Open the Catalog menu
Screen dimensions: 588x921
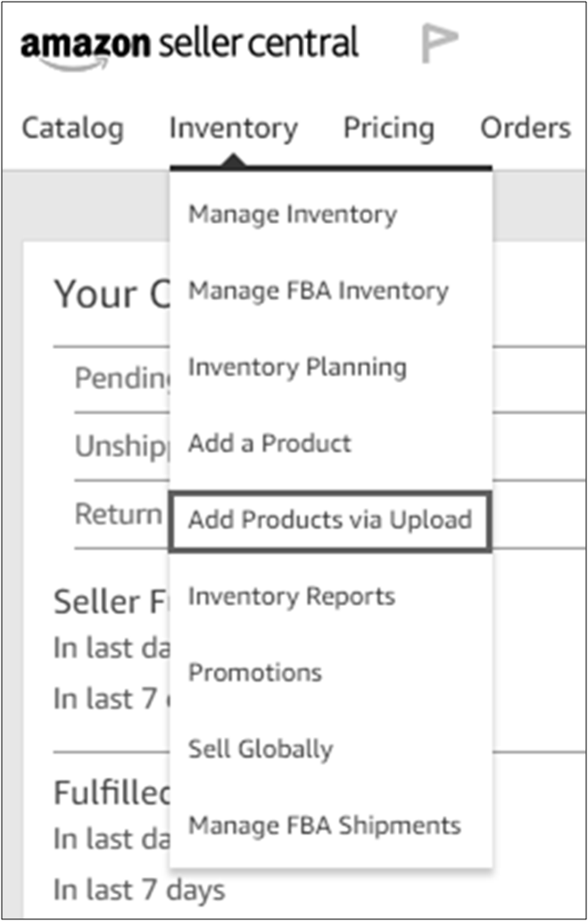click(x=72, y=129)
